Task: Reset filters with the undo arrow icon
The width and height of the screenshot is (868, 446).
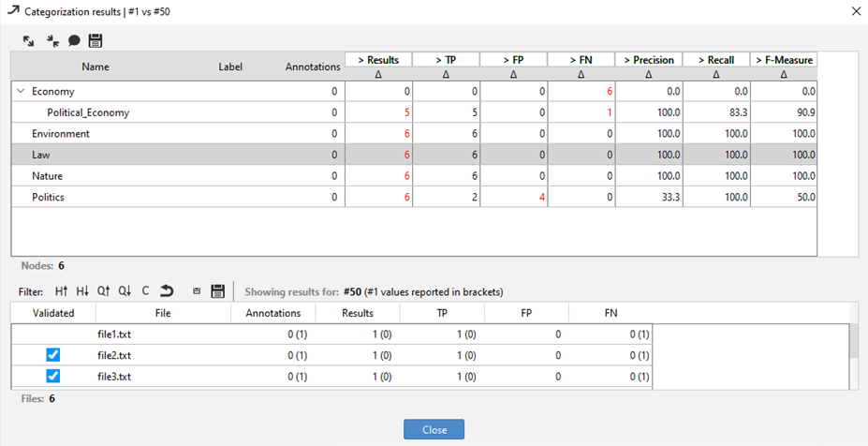Action: tap(167, 290)
